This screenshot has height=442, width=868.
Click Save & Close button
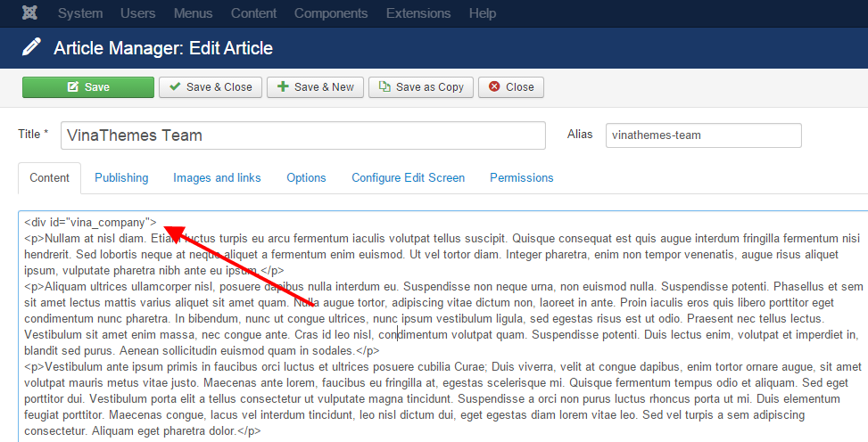pyautogui.click(x=211, y=87)
